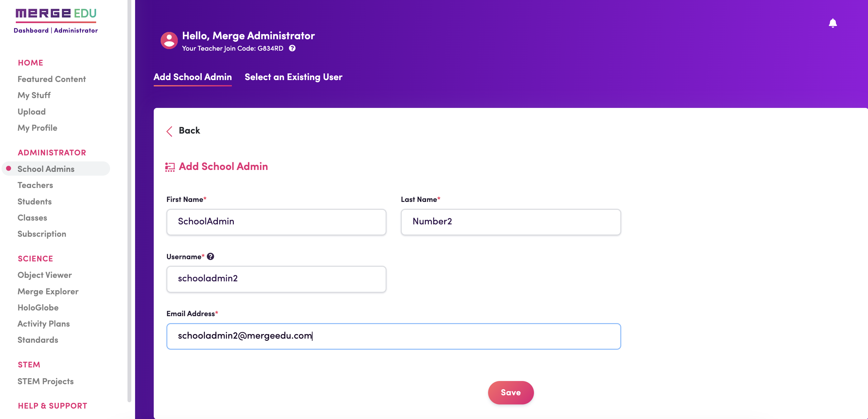Go back using the Back link
Viewport: 868px width, 419px height.
click(189, 130)
